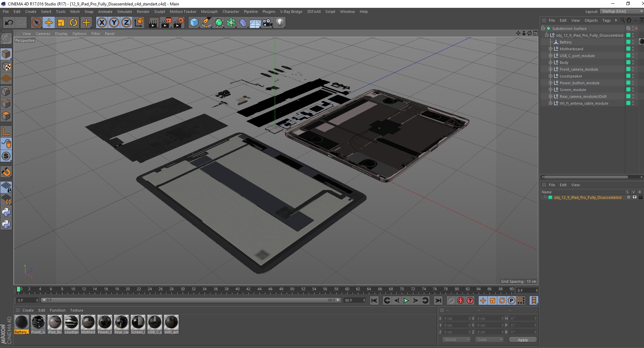Screen dimensions: 644x348
Task: Open Edit Render Settings icon
Action: point(179,23)
